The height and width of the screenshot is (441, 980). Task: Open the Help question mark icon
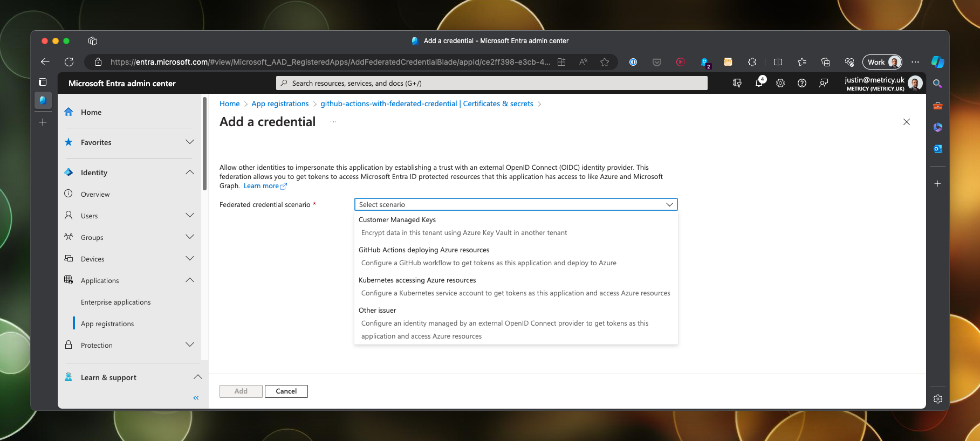[802, 83]
